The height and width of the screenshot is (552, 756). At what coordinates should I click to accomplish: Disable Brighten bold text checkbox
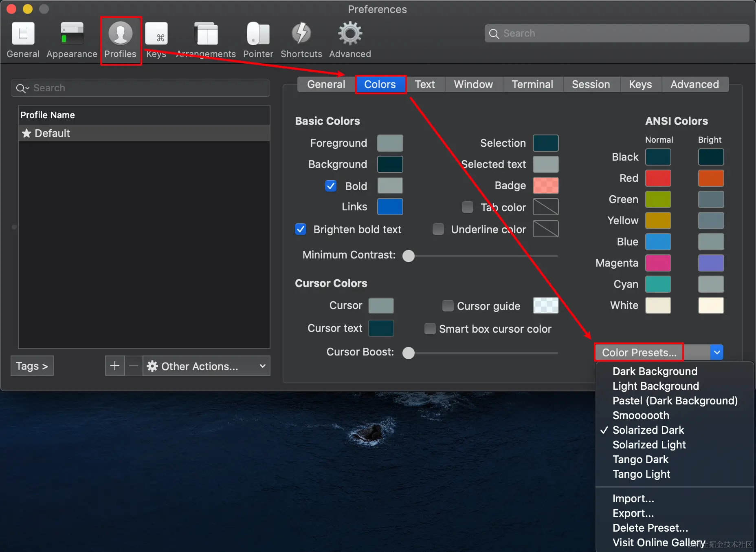[x=301, y=229]
